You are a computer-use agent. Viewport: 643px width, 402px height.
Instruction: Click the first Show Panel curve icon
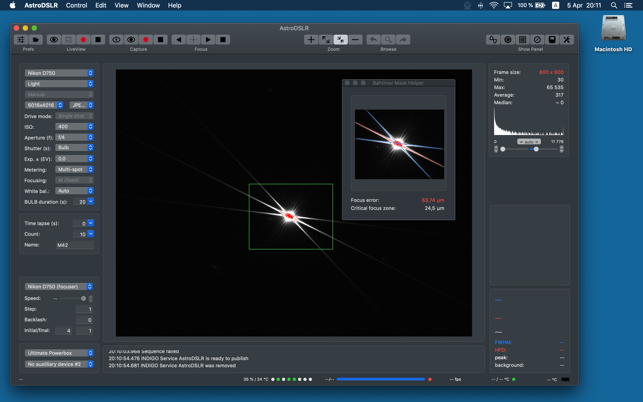point(493,39)
